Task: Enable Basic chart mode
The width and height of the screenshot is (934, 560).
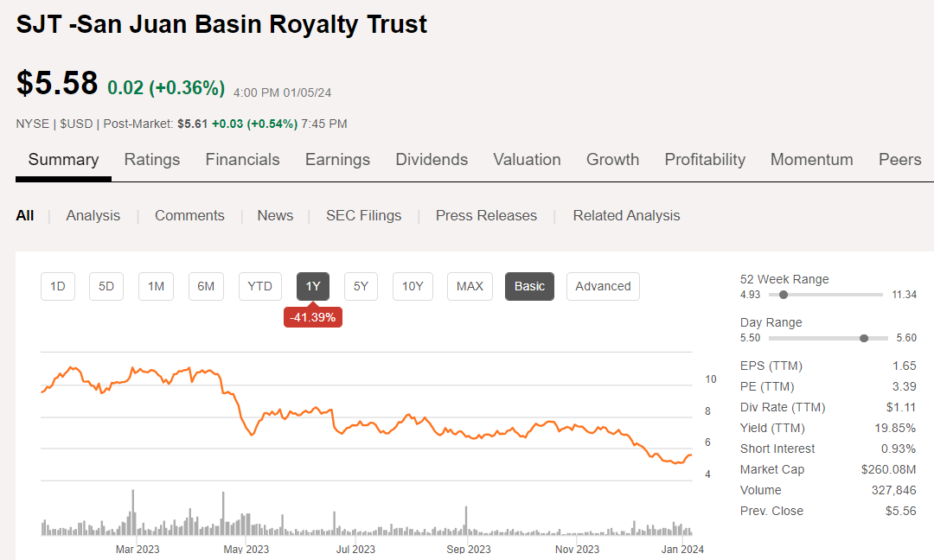Action: coord(529,286)
